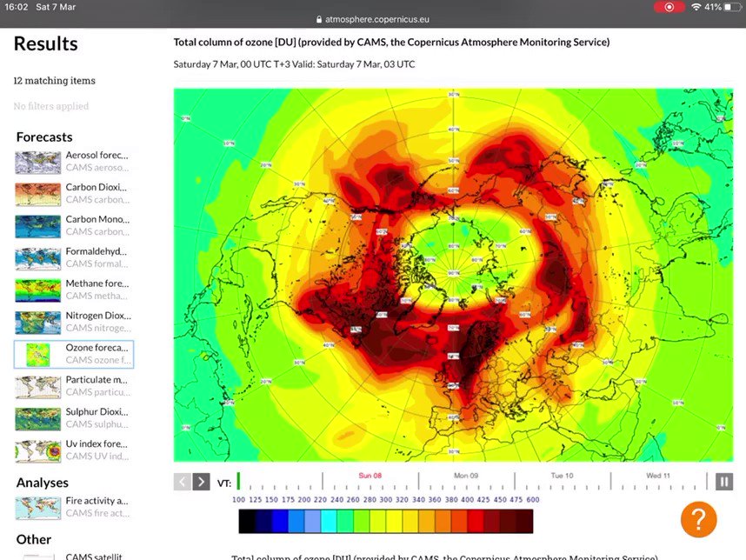Select the 'Nitrogen Diox...' link text
The width and height of the screenshot is (746, 560).
click(x=98, y=316)
